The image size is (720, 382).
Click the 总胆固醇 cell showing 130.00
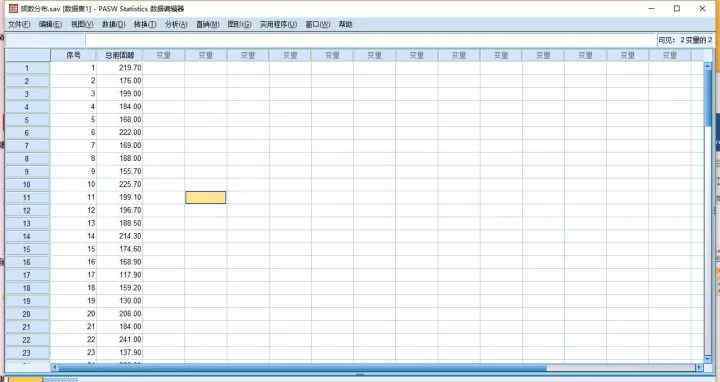tap(120, 301)
